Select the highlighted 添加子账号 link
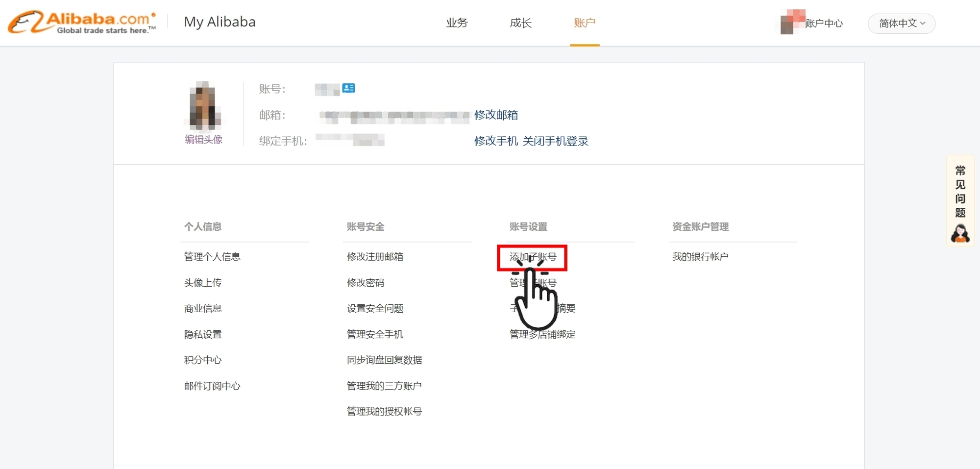The height and width of the screenshot is (469, 980). click(x=532, y=257)
